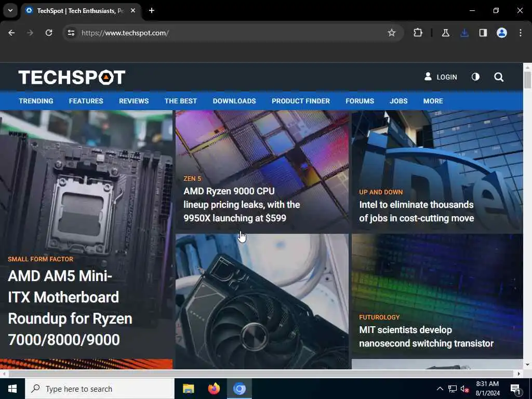The width and height of the screenshot is (532, 399).
Task: Open the TRENDING menu
Action: pos(36,101)
